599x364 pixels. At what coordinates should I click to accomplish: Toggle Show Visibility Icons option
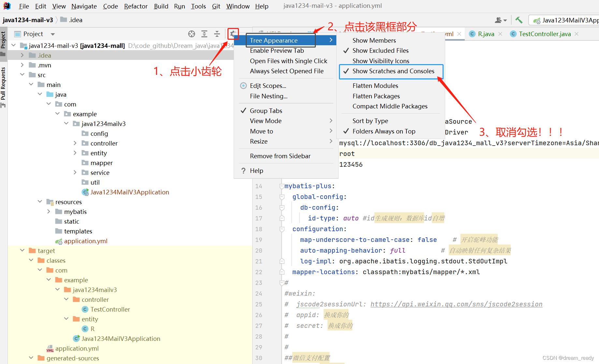pyautogui.click(x=391, y=61)
